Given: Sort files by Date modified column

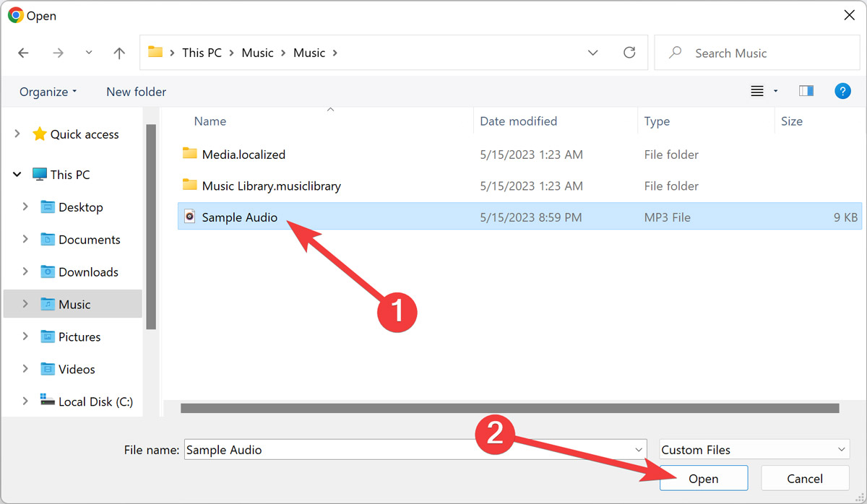Looking at the screenshot, I should 518,121.
